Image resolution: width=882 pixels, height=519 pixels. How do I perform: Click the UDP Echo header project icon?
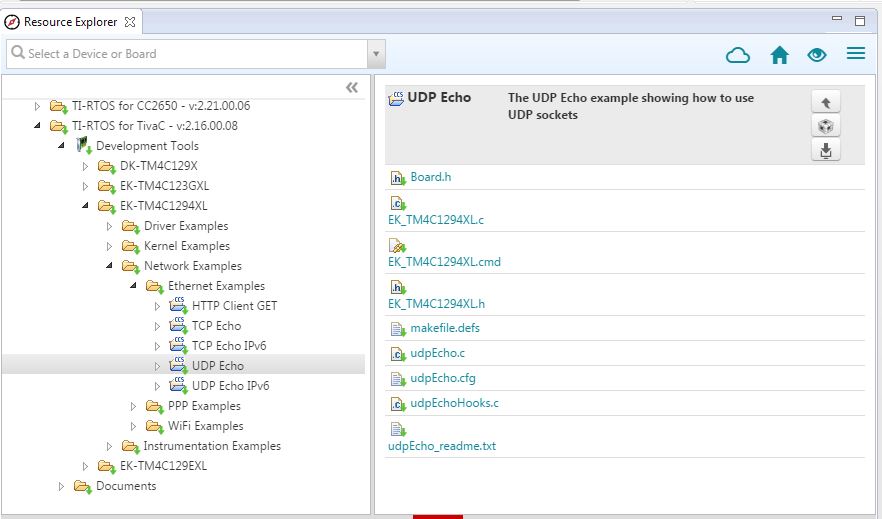(x=396, y=98)
